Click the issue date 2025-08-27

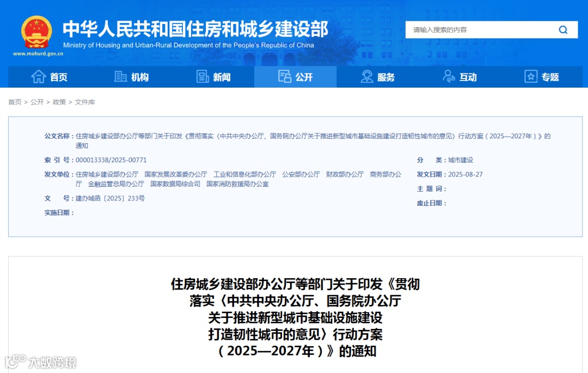[x=465, y=174]
